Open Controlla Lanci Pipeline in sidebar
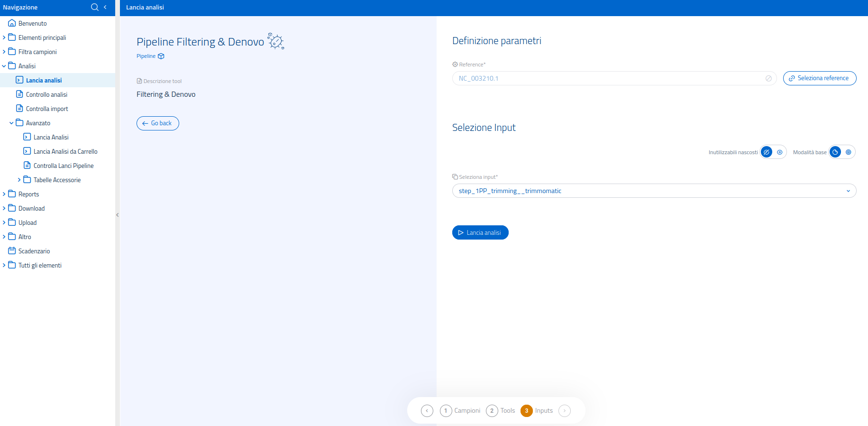The width and height of the screenshot is (868, 426). point(63,166)
